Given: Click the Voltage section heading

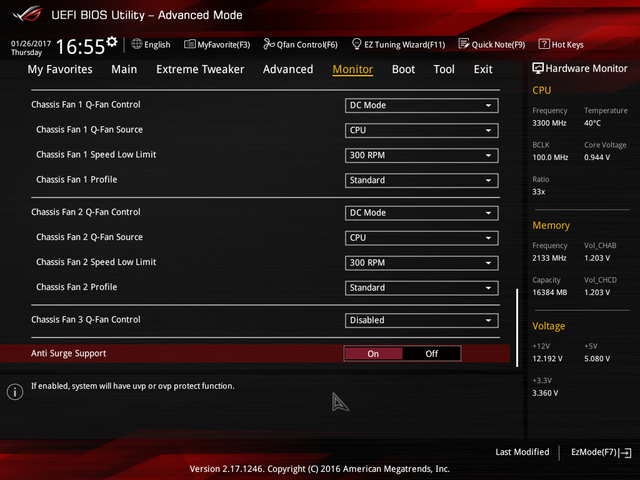Looking at the screenshot, I should [549, 326].
